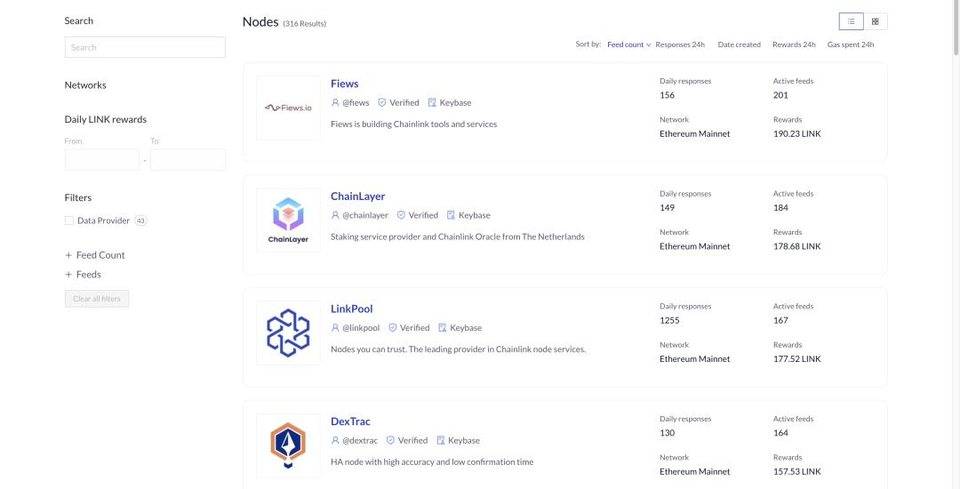
Task: Click Fiews Verified shield icon
Action: point(382,103)
